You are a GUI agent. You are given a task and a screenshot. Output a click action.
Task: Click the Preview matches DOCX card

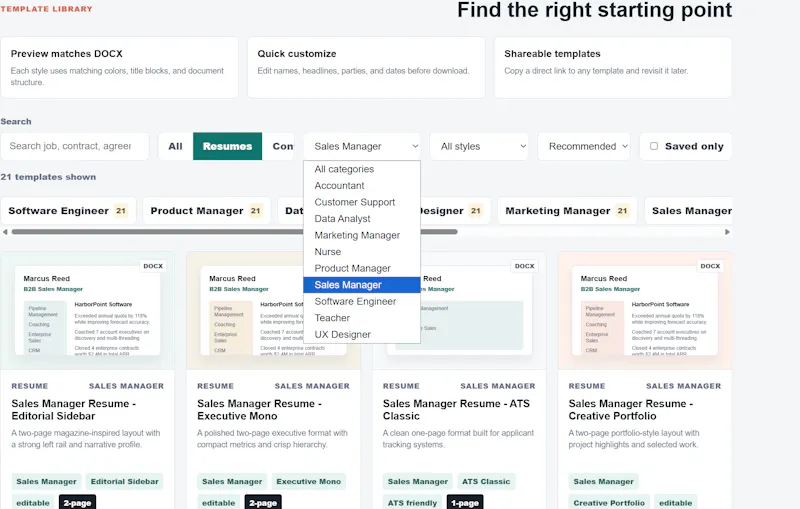pyautogui.click(x=119, y=67)
